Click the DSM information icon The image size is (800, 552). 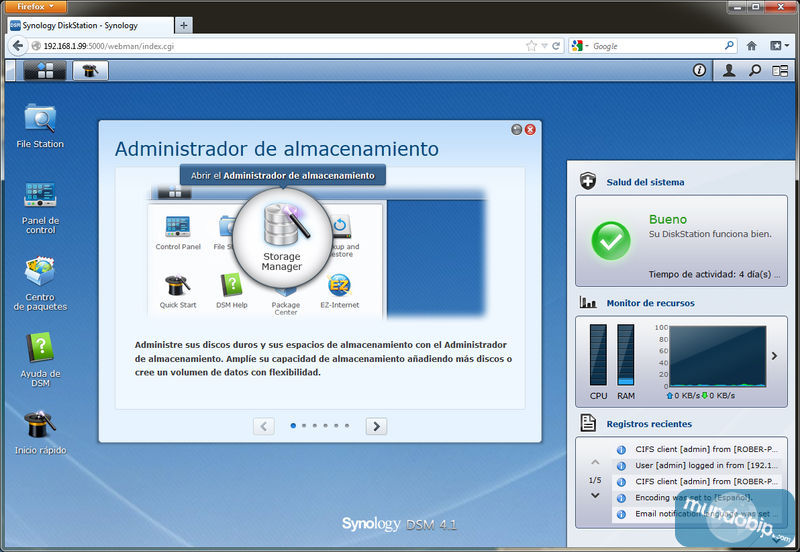[x=699, y=70]
